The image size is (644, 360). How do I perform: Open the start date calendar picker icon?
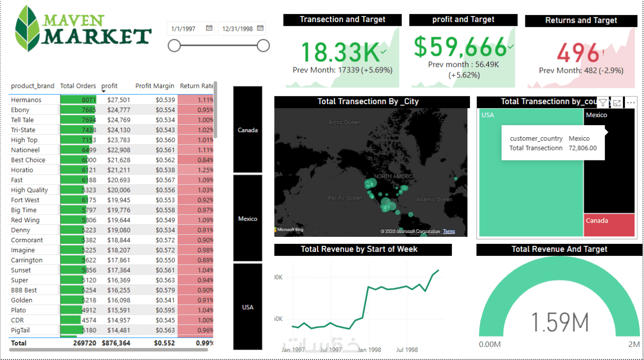click(209, 29)
